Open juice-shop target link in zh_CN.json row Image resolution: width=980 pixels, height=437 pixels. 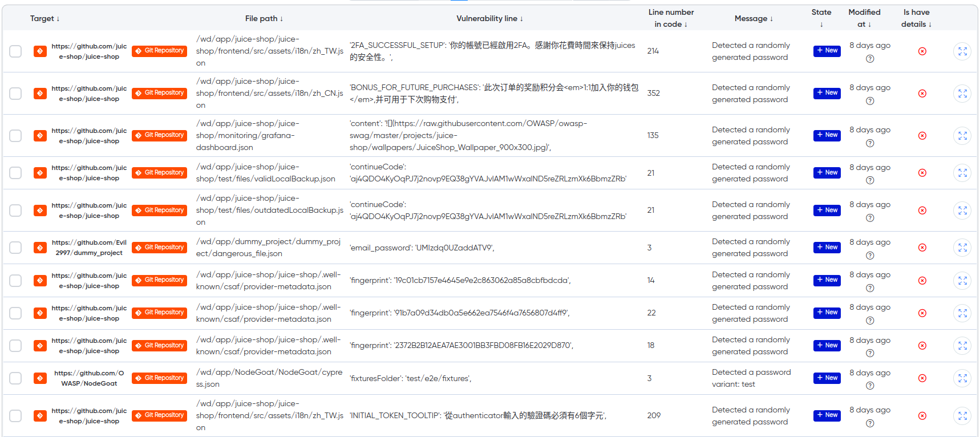click(x=89, y=94)
